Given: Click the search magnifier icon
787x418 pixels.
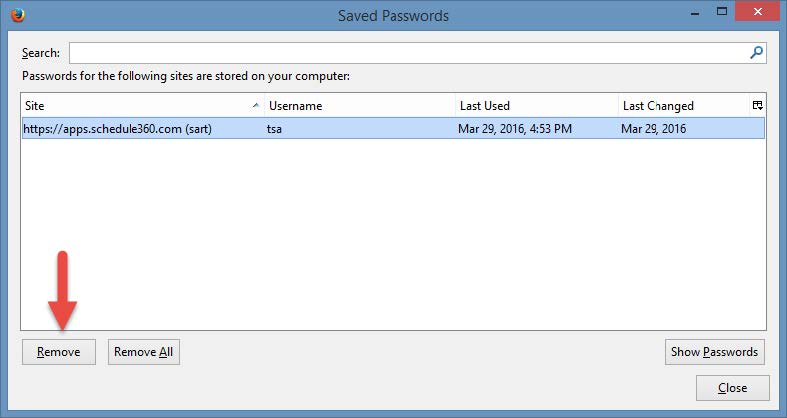Looking at the screenshot, I should (x=756, y=52).
